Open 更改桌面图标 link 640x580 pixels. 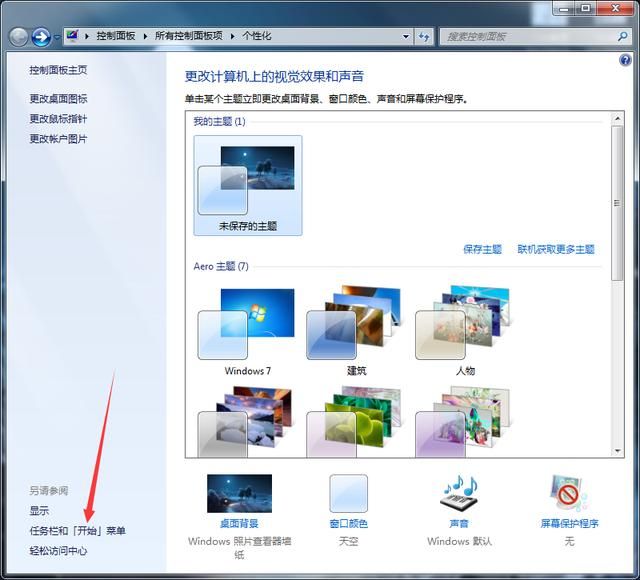coord(58,99)
